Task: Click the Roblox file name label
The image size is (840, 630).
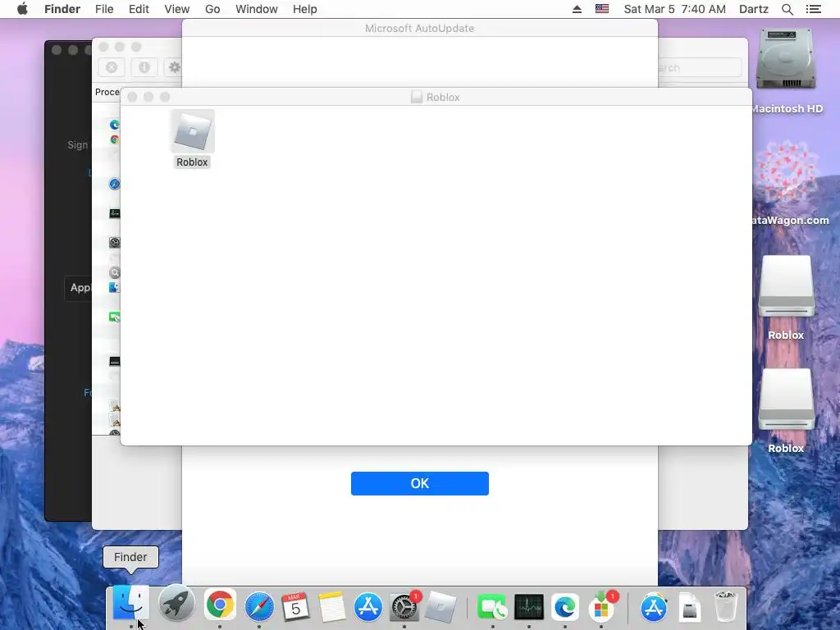Action: tap(192, 162)
